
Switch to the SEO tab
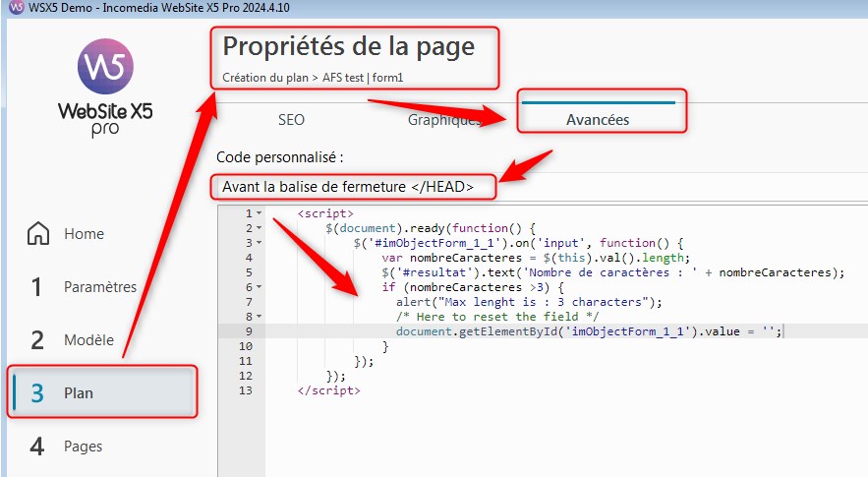point(291,120)
